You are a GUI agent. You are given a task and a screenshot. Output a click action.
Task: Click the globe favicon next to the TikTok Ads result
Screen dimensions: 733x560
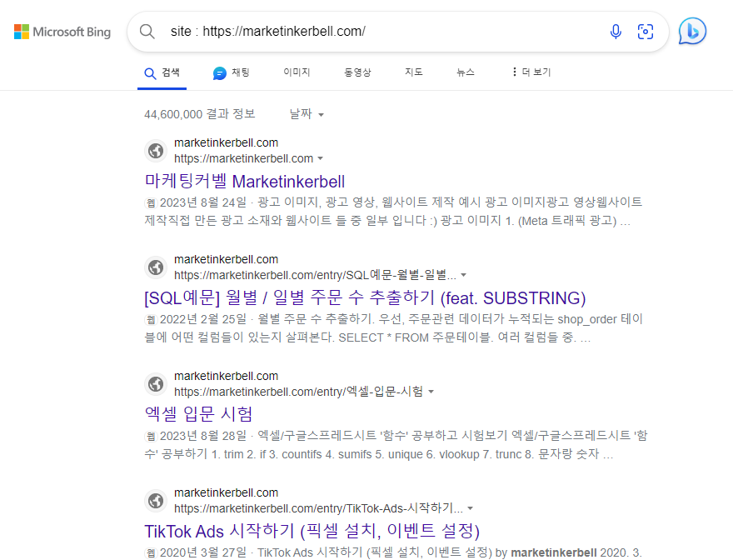tap(156, 501)
